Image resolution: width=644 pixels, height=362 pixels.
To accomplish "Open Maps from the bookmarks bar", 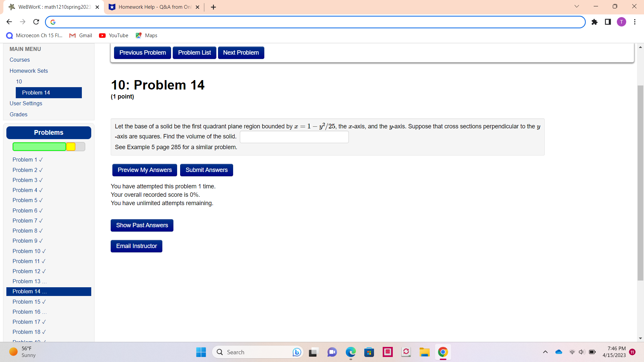I will 146,35.
